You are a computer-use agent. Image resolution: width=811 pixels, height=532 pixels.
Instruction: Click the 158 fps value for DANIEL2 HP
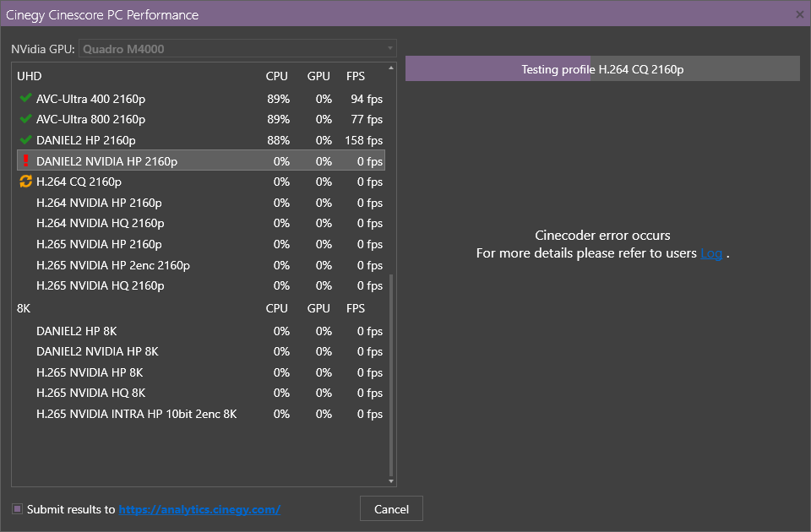point(363,140)
